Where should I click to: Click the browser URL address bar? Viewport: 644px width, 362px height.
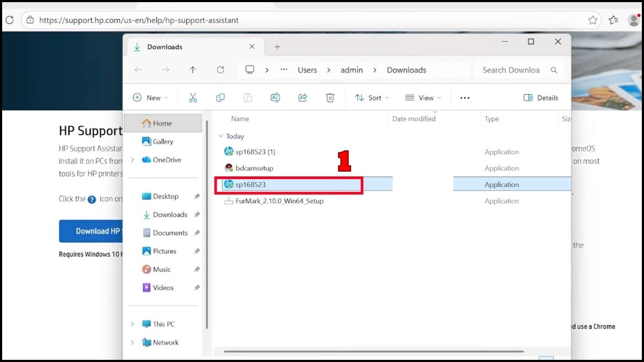(x=311, y=20)
